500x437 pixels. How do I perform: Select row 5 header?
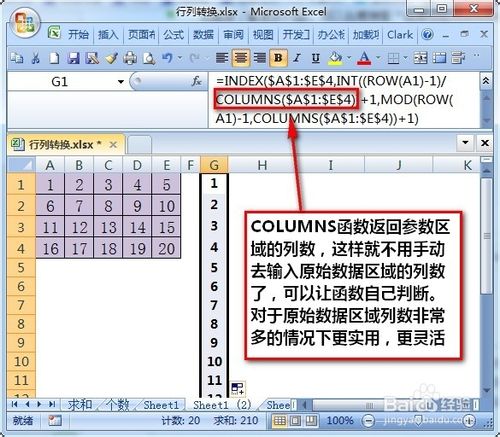[x=21, y=267]
